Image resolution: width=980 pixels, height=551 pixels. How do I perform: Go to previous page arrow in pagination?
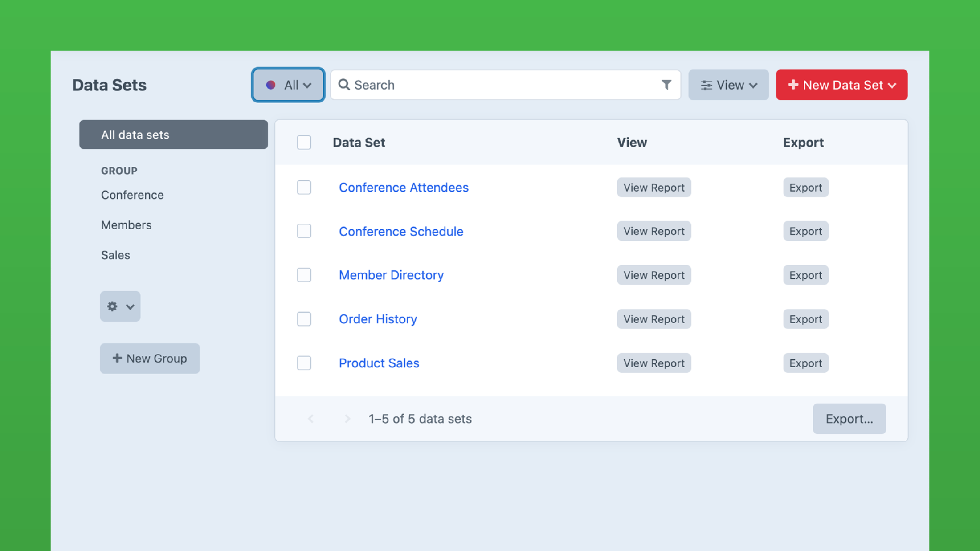[x=311, y=419]
